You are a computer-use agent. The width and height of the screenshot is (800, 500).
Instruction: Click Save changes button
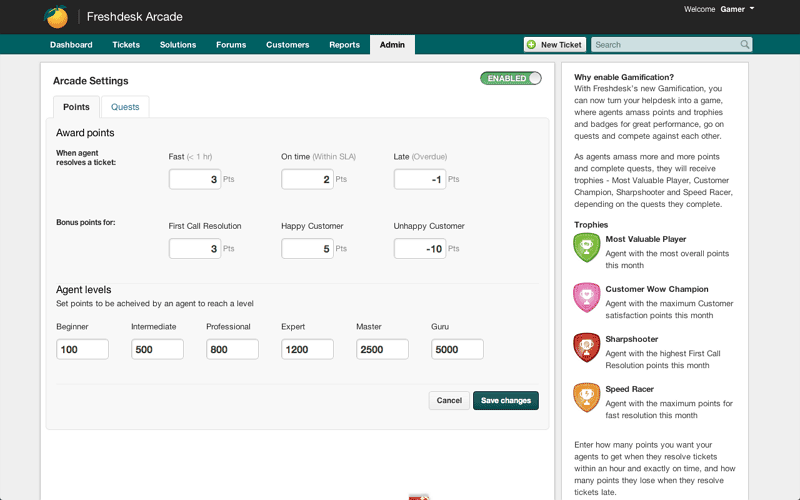tap(506, 401)
